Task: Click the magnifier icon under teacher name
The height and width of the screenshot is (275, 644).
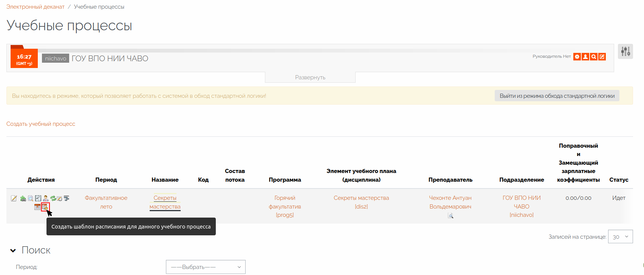Action: tap(450, 216)
